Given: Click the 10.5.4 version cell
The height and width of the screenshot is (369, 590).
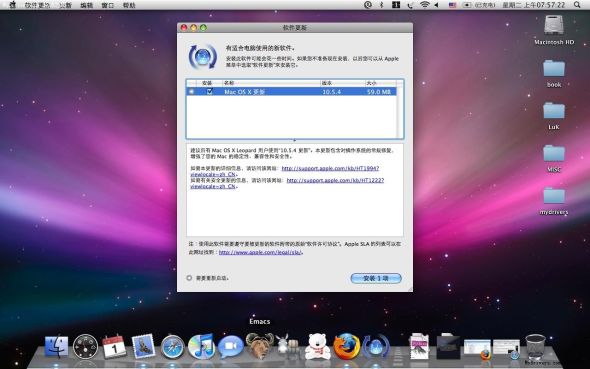Looking at the screenshot, I should [x=331, y=91].
